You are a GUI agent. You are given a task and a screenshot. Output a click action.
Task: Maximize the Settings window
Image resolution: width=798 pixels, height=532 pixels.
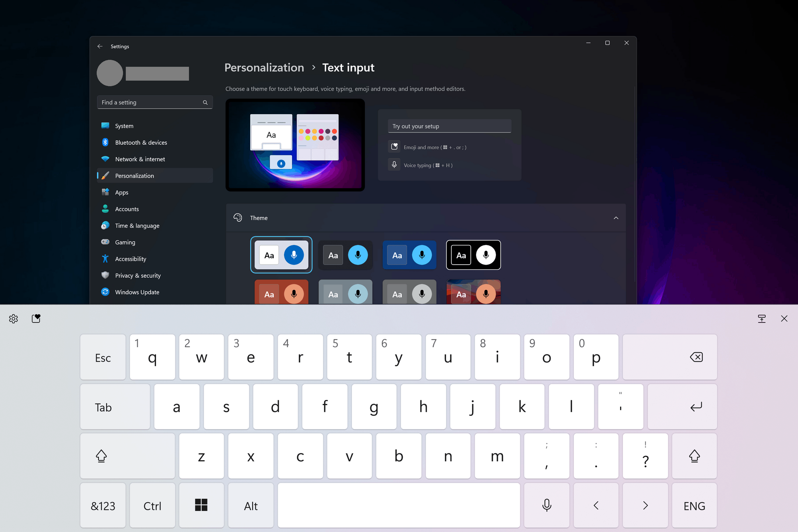coord(607,43)
